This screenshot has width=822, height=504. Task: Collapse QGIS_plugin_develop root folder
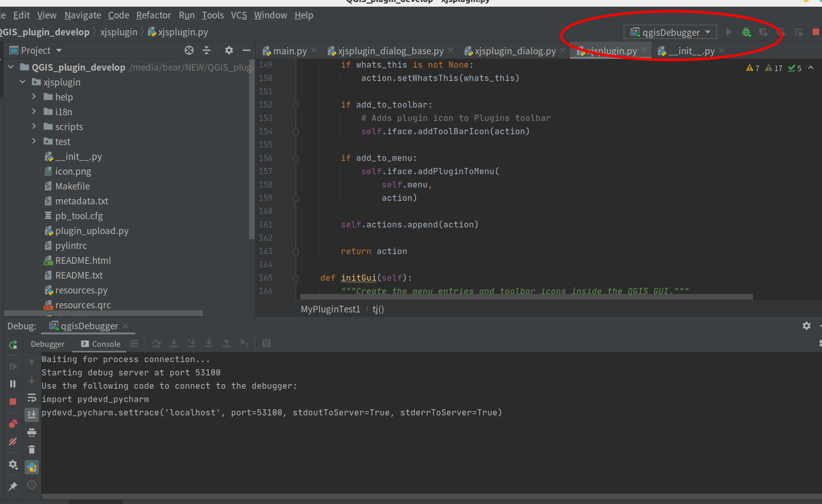11,67
